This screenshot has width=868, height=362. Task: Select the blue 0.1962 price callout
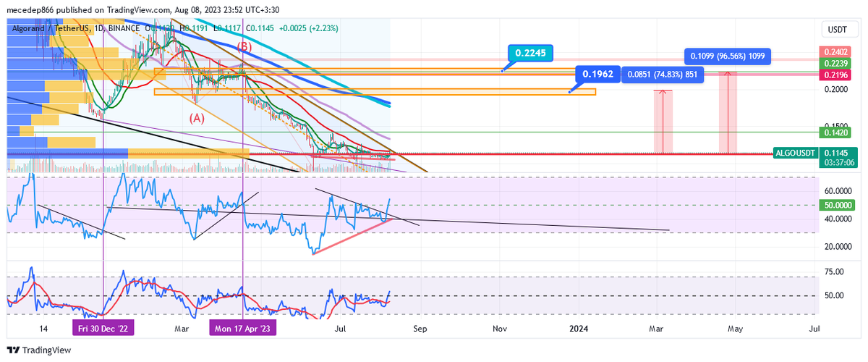(597, 73)
